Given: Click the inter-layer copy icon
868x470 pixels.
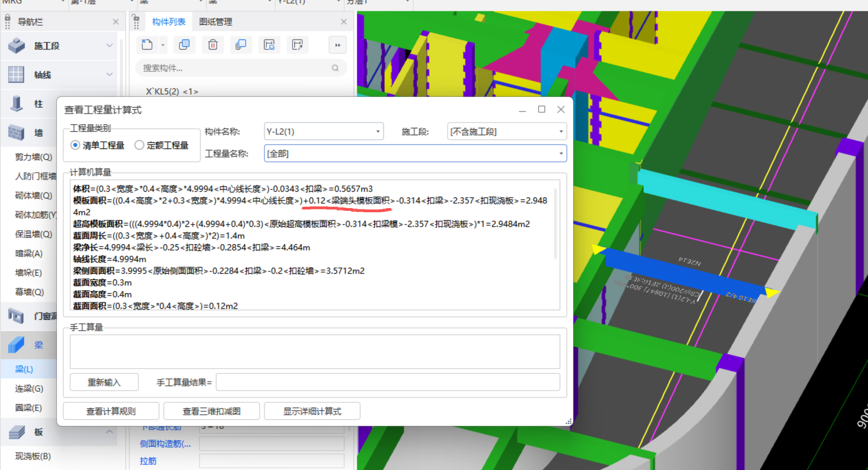Looking at the screenshot, I should pyautogui.click(x=241, y=45).
